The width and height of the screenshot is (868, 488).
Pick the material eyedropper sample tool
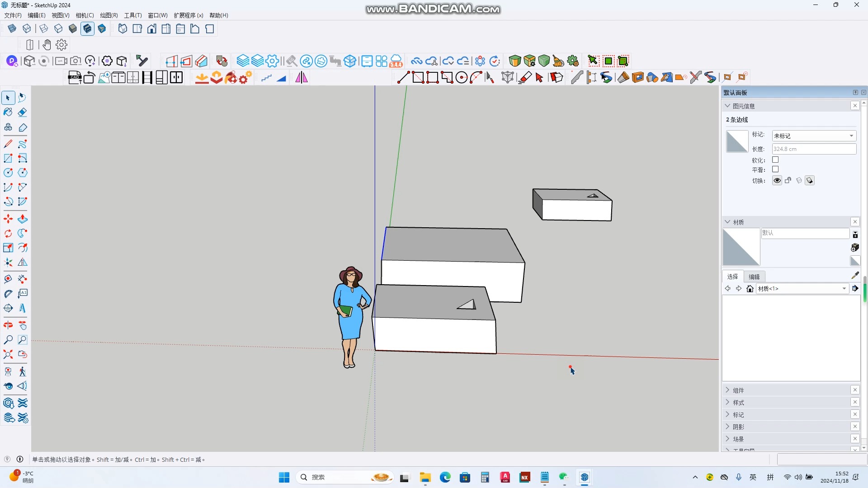(855, 275)
